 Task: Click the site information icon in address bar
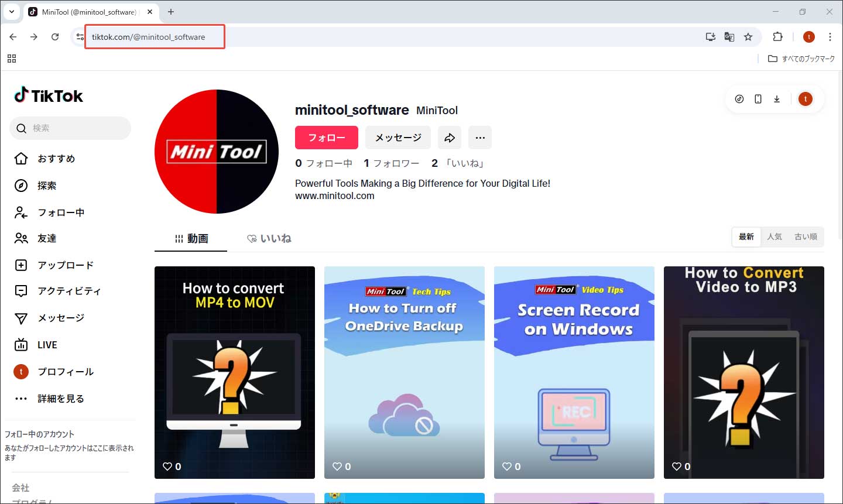point(80,37)
